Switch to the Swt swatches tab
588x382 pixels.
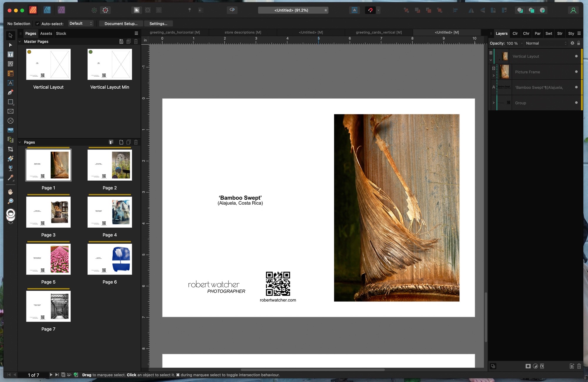549,33
